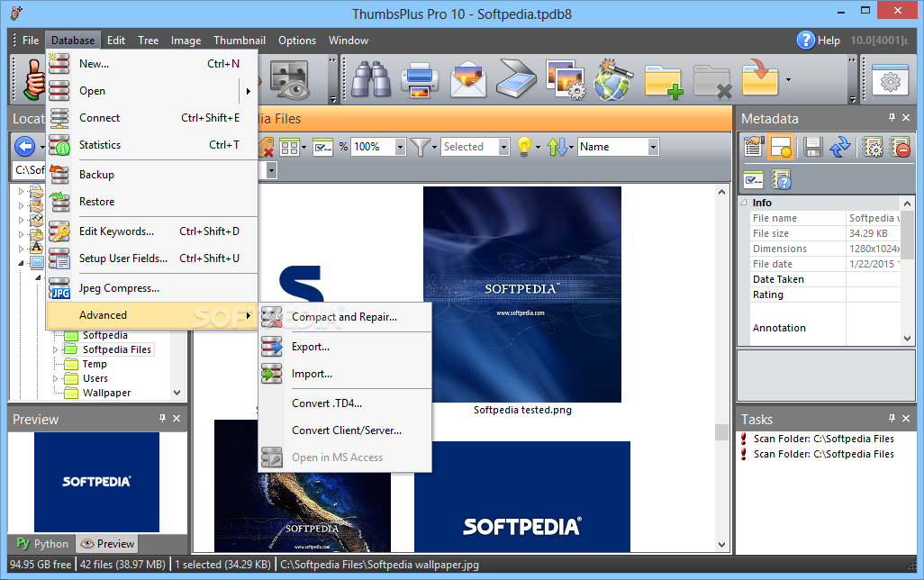Click the Metadata refresh blue arrows icon
Viewport: 924px width, 580px height.
pos(839,146)
